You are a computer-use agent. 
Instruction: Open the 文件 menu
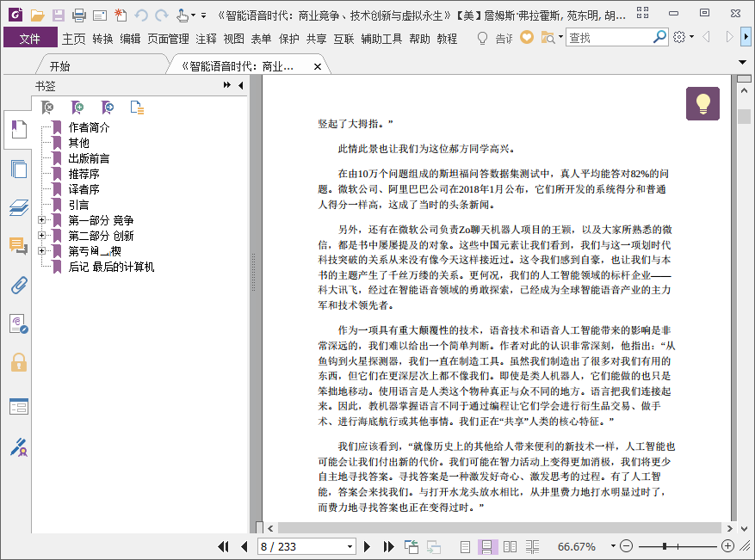30,38
